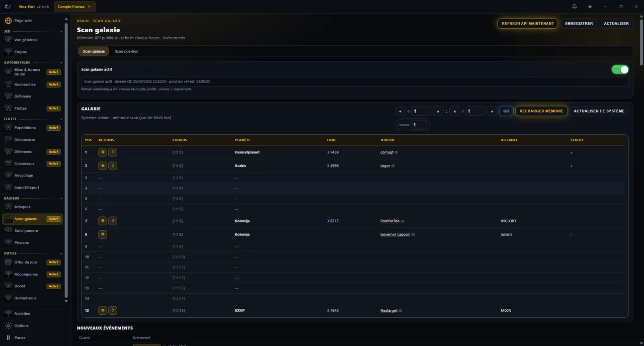Open Expéditions in the sidebar
The image size is (644, 346).
[x=34, y=128]
